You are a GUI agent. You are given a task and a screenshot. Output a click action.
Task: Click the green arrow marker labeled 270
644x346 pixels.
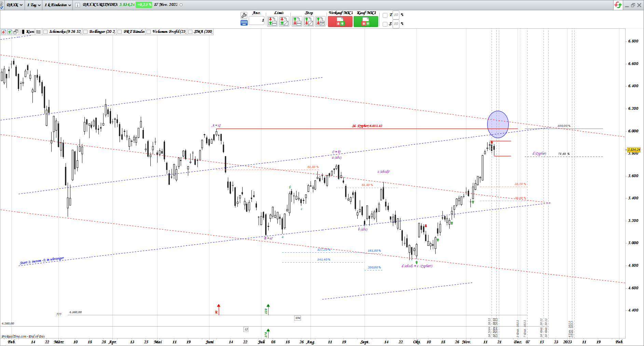[268, 333]
